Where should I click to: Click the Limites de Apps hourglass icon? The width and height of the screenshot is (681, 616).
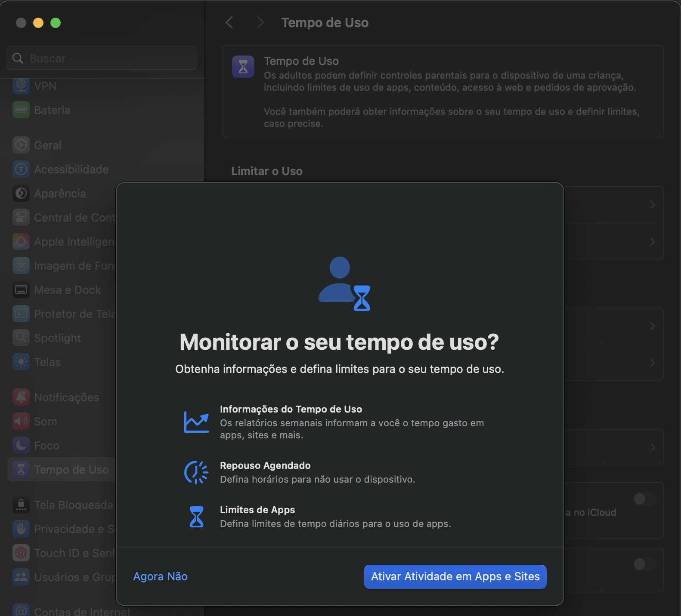[196, 517]
